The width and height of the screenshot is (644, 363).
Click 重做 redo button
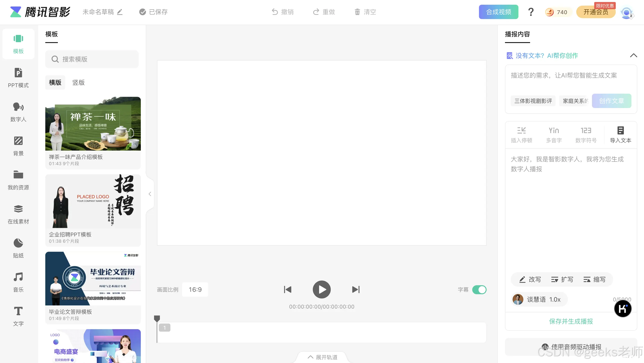pyautogui.click(x=324, y=12)
